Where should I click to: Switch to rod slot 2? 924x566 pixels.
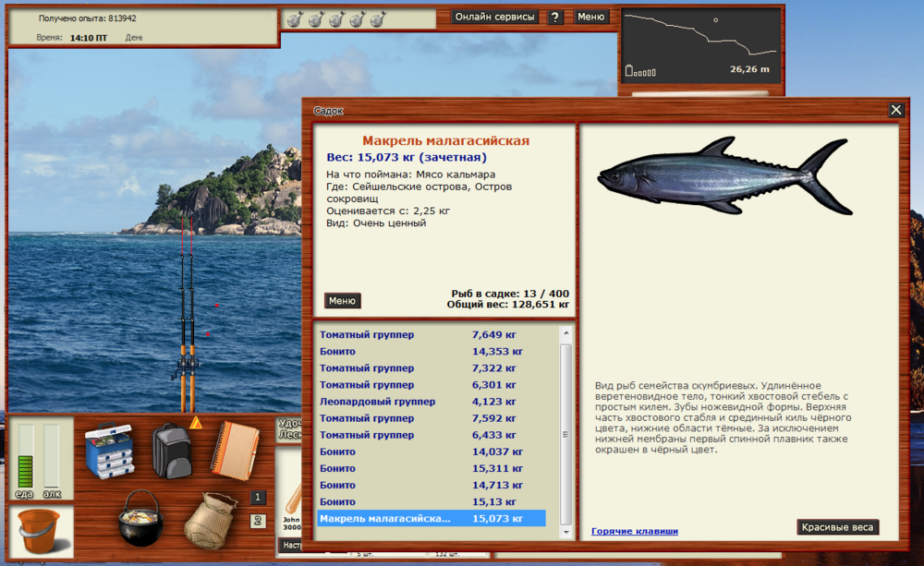point(258,520)
